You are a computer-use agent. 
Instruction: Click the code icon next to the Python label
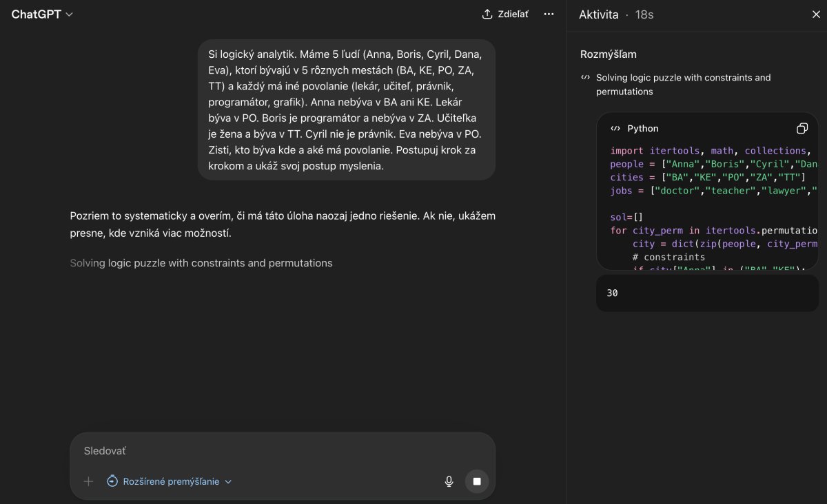pos(615,129)
